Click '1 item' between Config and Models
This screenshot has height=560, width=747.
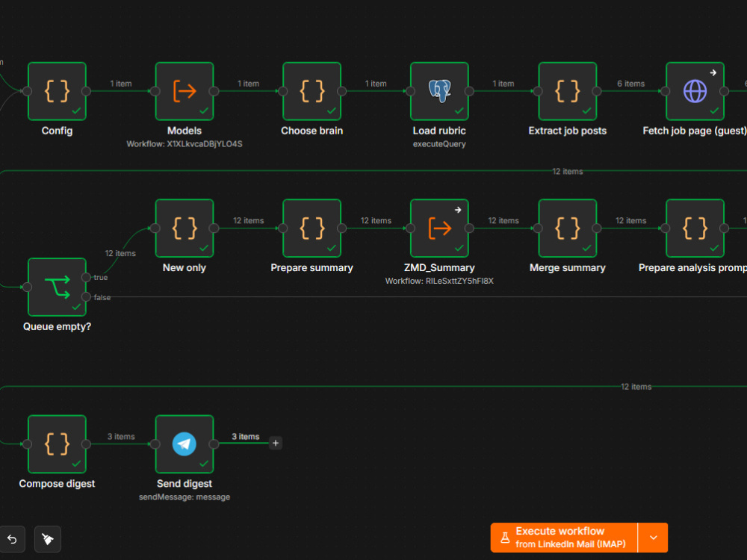(121, 84)
